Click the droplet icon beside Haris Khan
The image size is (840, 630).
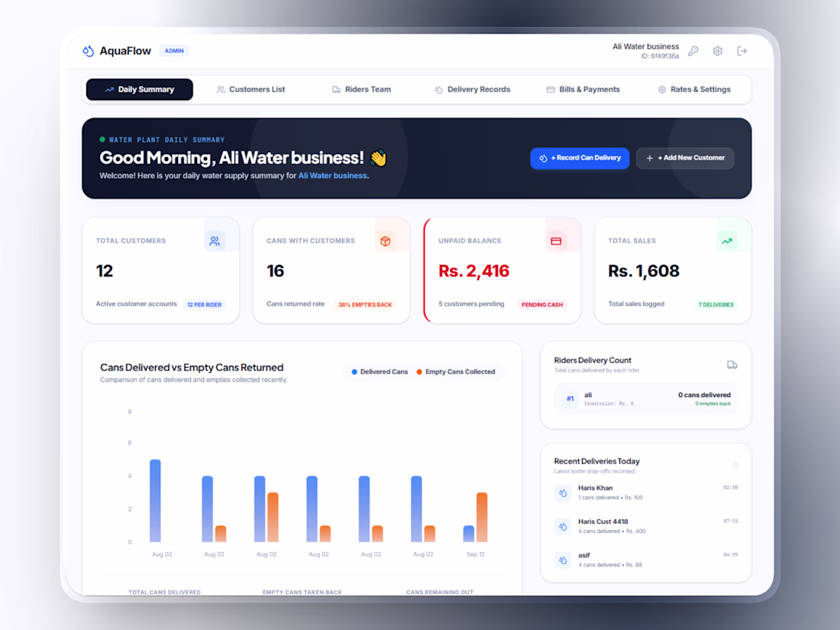(563, 493)
